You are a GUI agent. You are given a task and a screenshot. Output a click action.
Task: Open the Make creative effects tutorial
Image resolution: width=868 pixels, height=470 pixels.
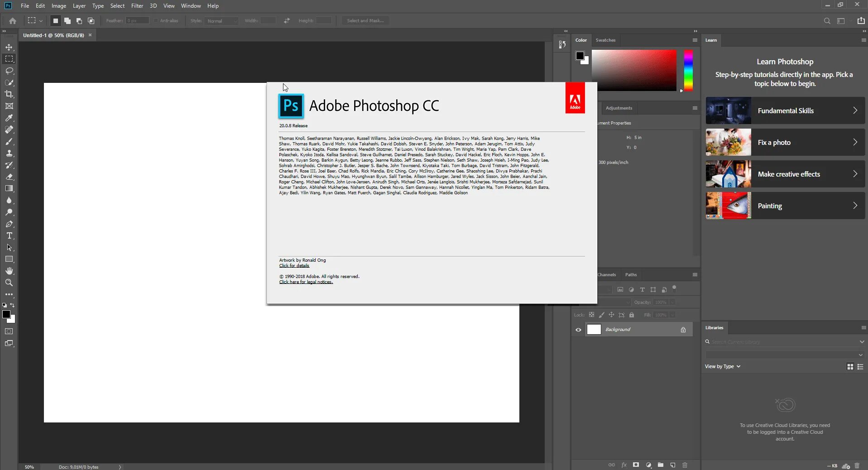[x=785, y=174]
